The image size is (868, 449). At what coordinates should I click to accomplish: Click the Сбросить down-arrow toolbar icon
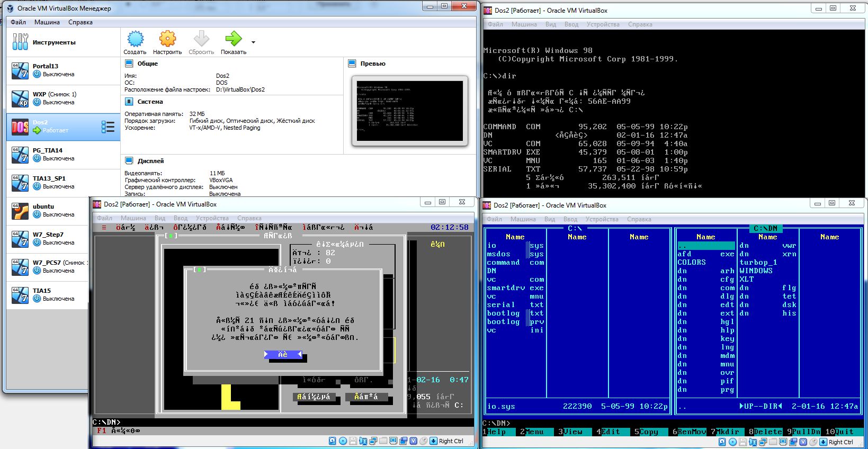[x=201, y=39]
